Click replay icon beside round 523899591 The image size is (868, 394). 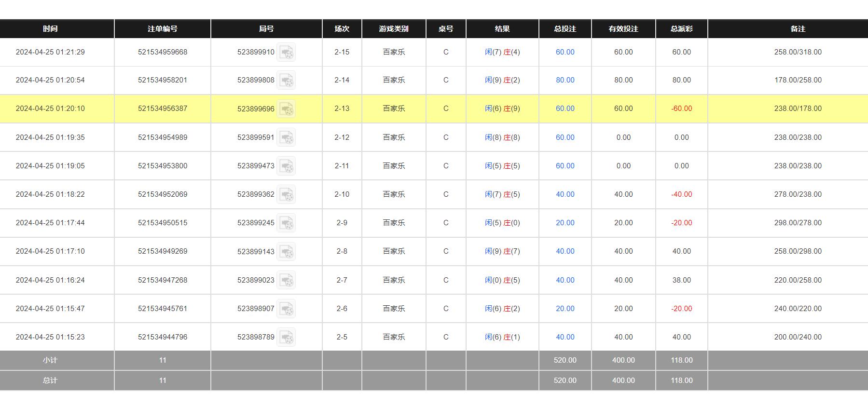[x=286, y=137]
